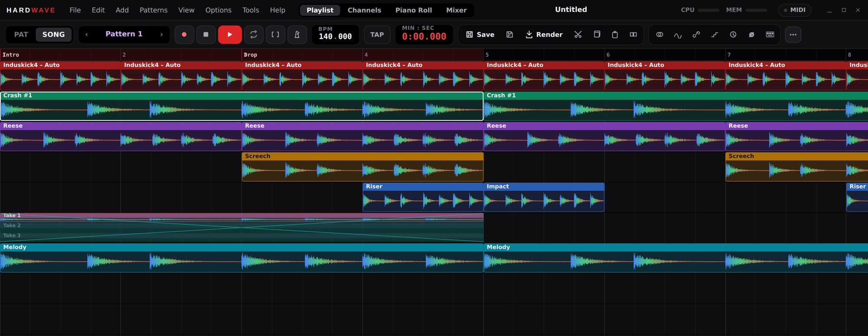Click the bracket loop-region icon
The image size is (868, 336).
click(x=275, y=35)
